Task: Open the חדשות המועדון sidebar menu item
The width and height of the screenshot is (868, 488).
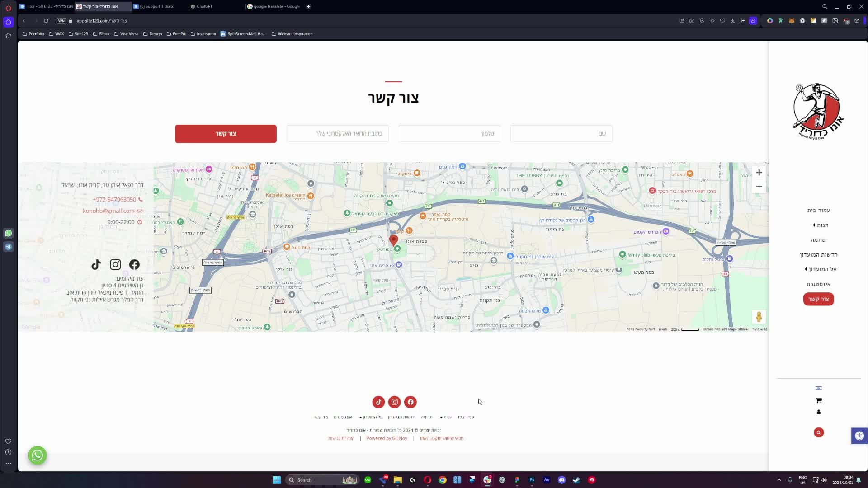Action: click(x=818, y=255)
